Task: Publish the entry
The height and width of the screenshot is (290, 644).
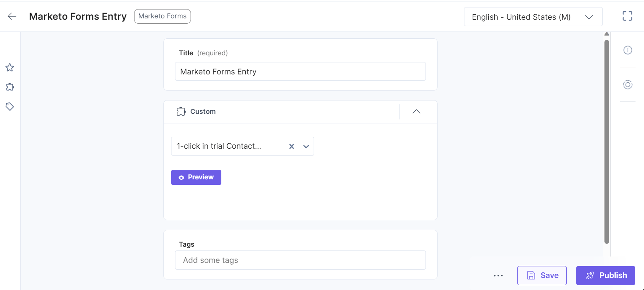Action: [605, 276]
